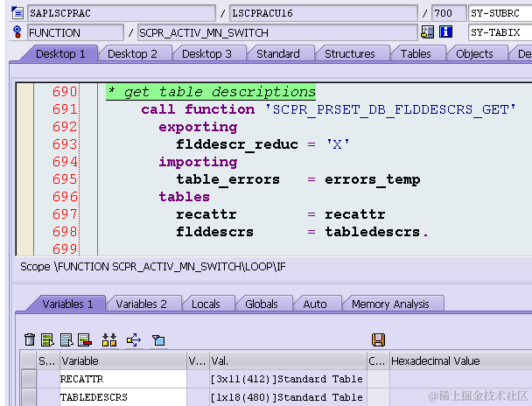Click line number 698 in the gutter
532x406 pixels.
click(65, 232)
